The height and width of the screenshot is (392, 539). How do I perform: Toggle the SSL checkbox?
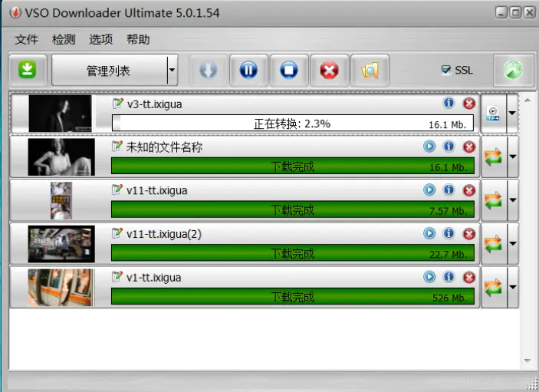445,70
